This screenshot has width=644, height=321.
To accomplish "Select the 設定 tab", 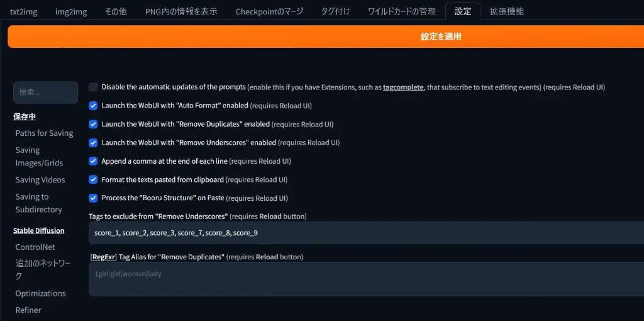I will click(x=463, y=11).
